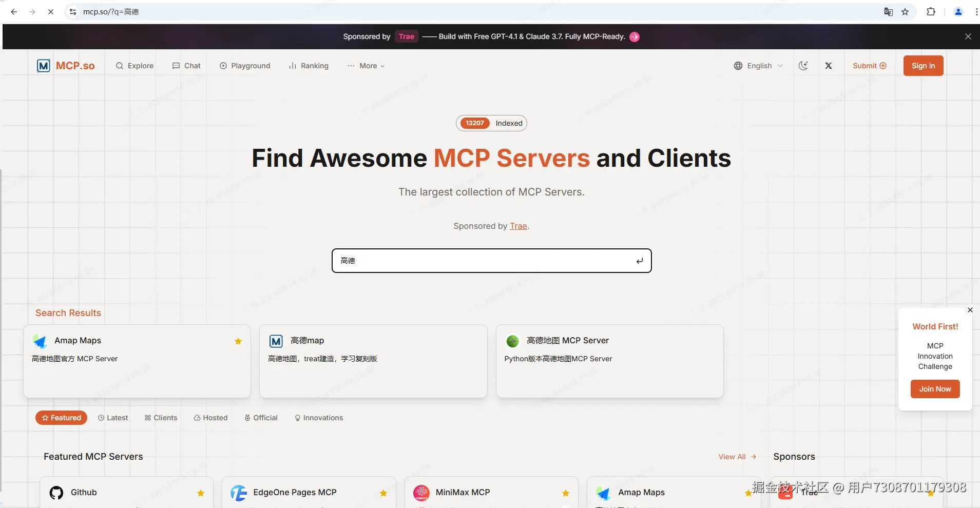Bookmark this page with the star icon
980x508 pixels.
click(x=905, y=12)
